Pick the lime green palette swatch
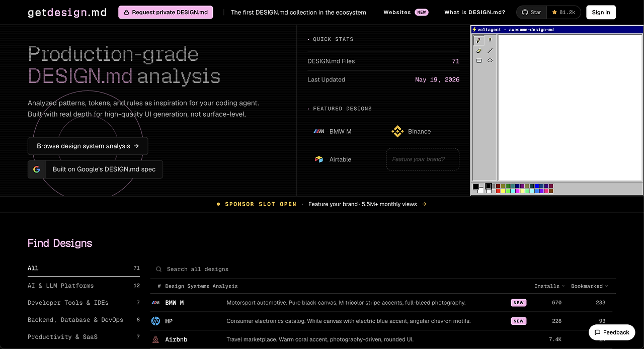644x349 pixels. pos(508,191)
